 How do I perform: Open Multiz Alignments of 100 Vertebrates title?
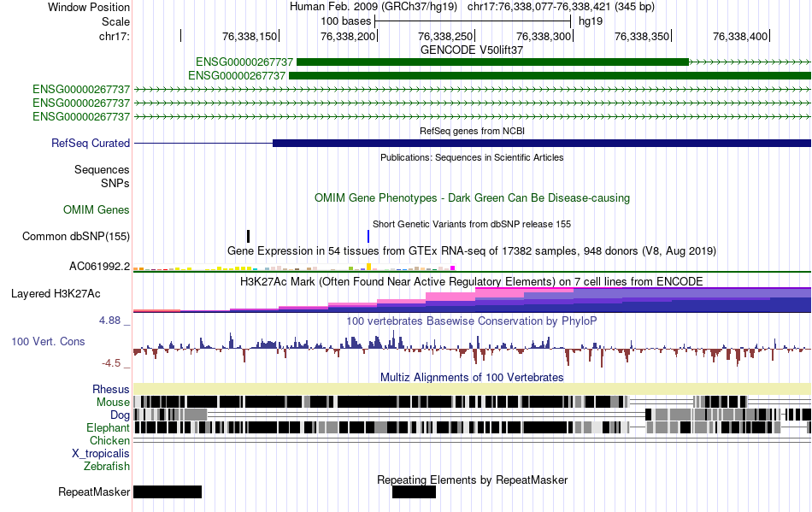[472, 378]
